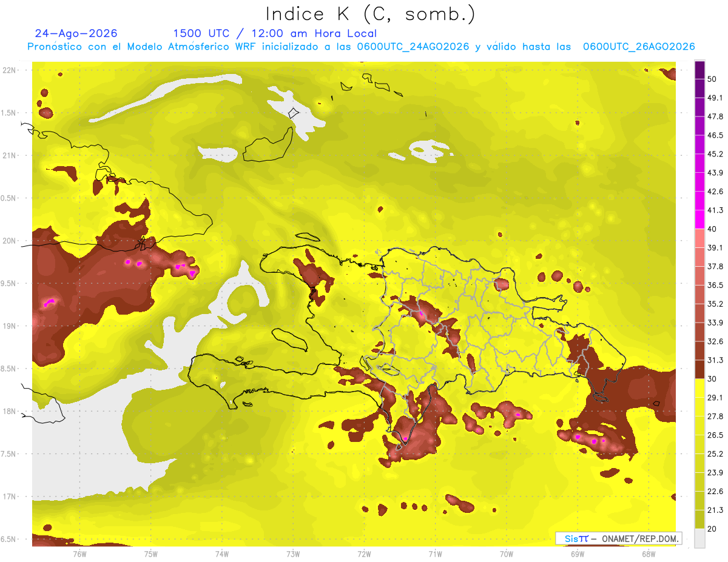The height and width of the screenshot is (562, 728).
Task: Click the colorbar value 47.8
Action: click(715, 116)
